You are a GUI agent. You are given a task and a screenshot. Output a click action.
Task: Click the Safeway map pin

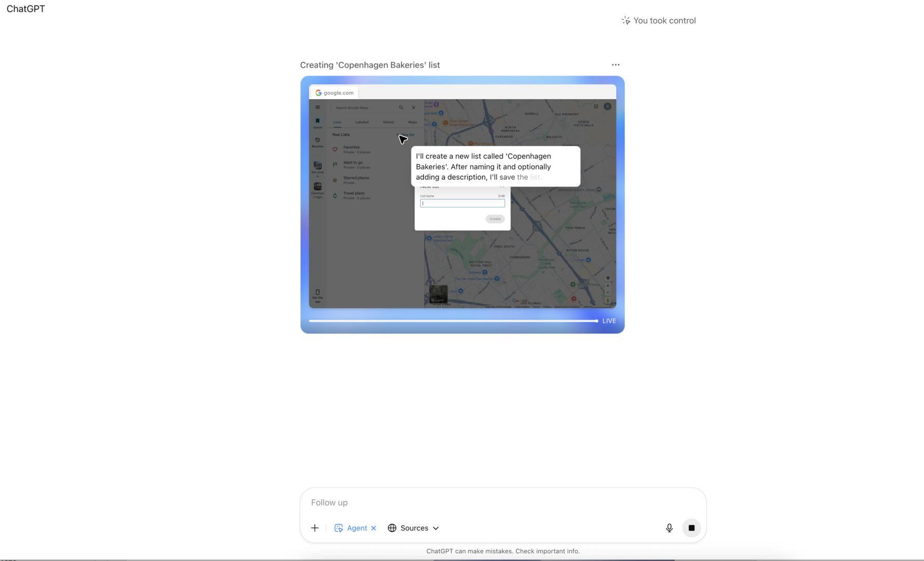[485, 272]
